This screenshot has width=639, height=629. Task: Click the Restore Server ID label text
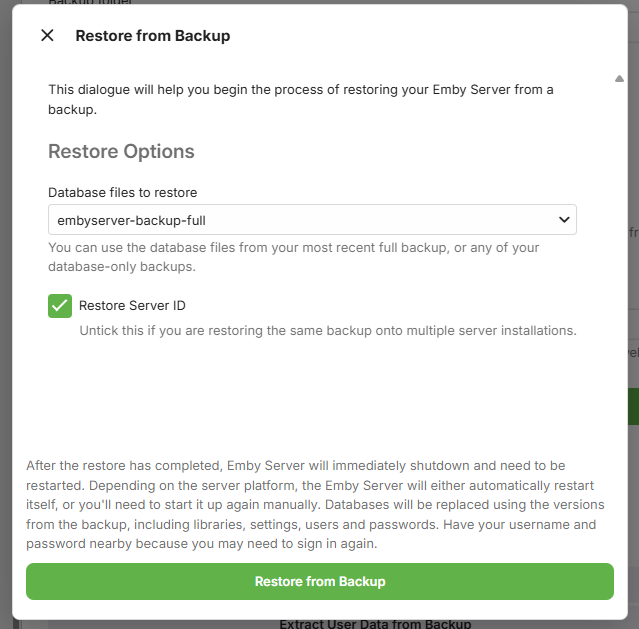click(132, 305)
